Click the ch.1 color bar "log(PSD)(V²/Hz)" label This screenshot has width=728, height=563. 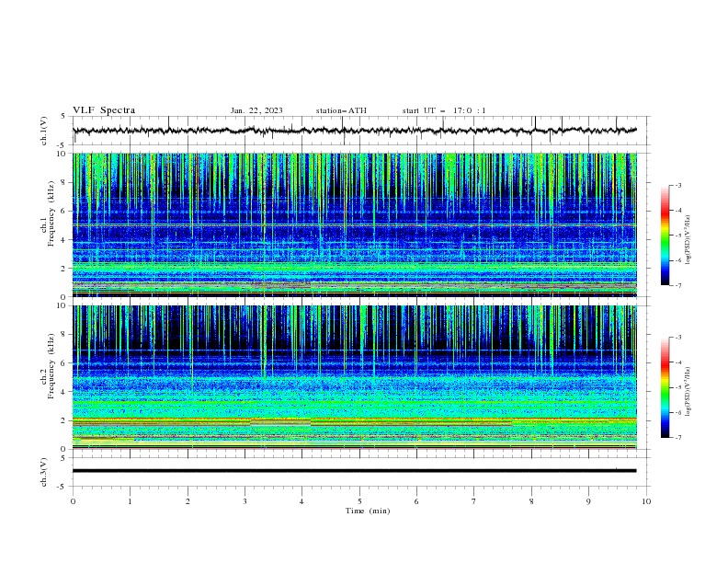tap(688, 240)
